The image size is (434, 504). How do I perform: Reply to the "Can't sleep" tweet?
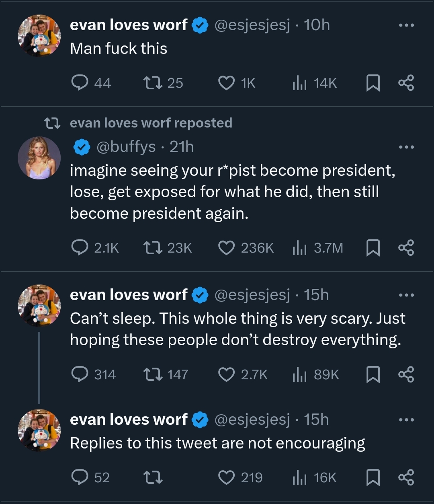point(80,374)
